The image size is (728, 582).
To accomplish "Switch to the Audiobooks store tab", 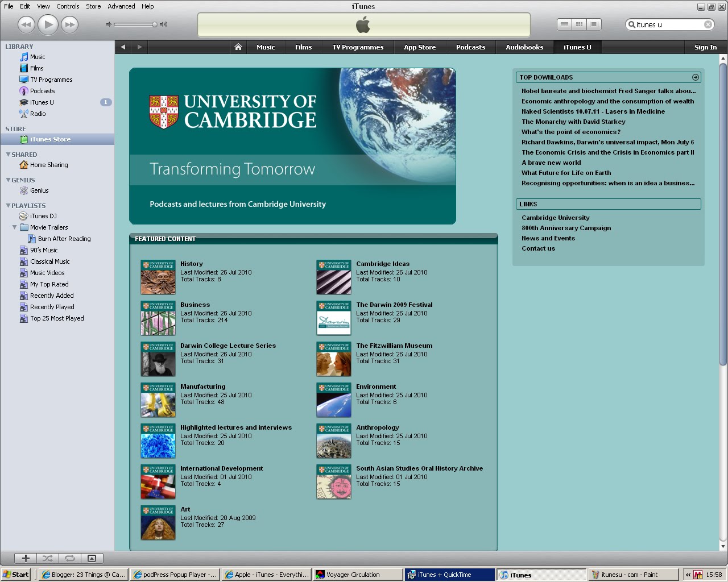I will pyautogui.click(x=524, y=47).
